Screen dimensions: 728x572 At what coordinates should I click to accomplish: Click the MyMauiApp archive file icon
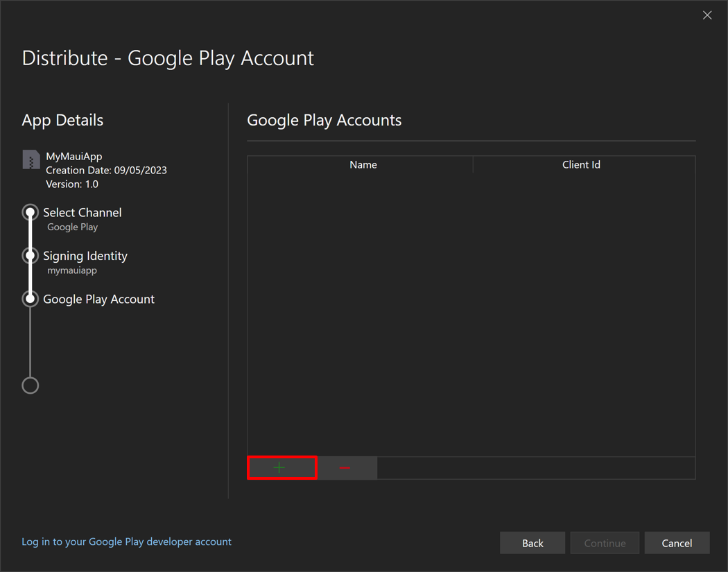point(31,159)
